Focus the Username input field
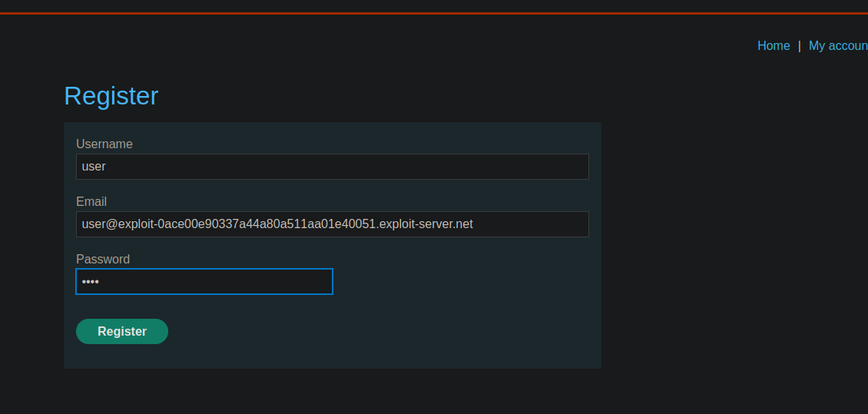Viewport: 868px width, 414px height. click(332, 167)
